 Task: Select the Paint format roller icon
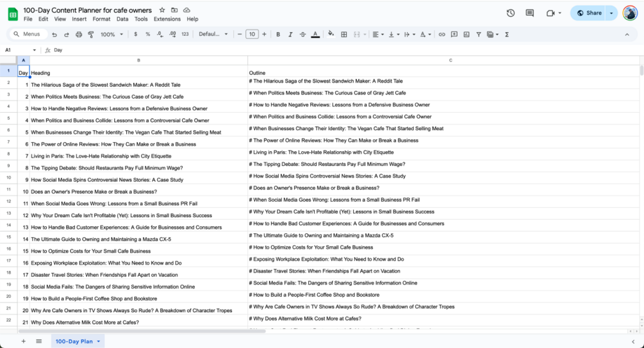pos(91,35)
